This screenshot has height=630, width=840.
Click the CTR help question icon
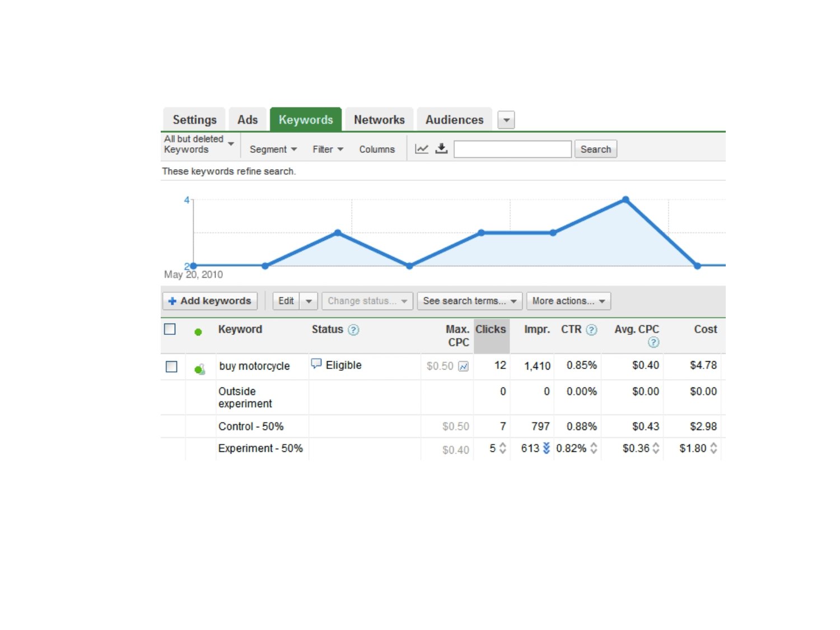click(x=591, y=330)
